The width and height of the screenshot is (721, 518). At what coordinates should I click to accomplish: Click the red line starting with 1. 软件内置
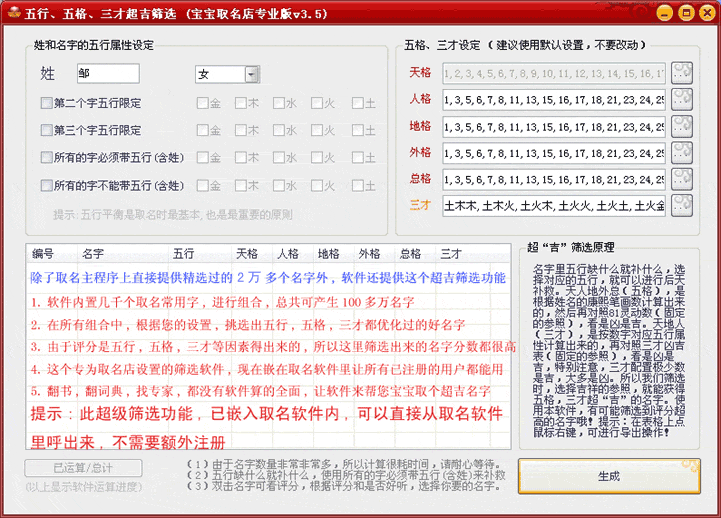point(223,302)
